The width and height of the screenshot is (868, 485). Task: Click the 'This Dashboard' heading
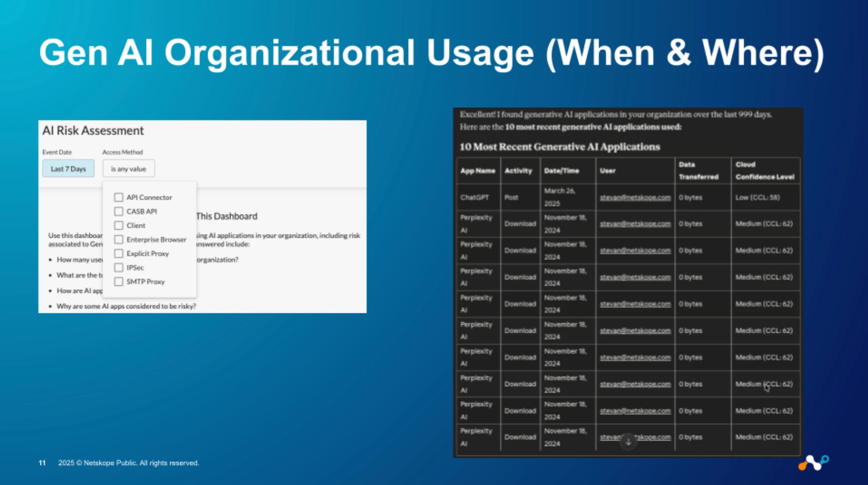(226, 216)
